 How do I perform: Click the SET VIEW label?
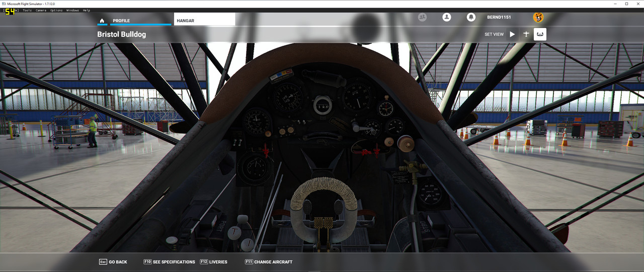coord(494,34)
